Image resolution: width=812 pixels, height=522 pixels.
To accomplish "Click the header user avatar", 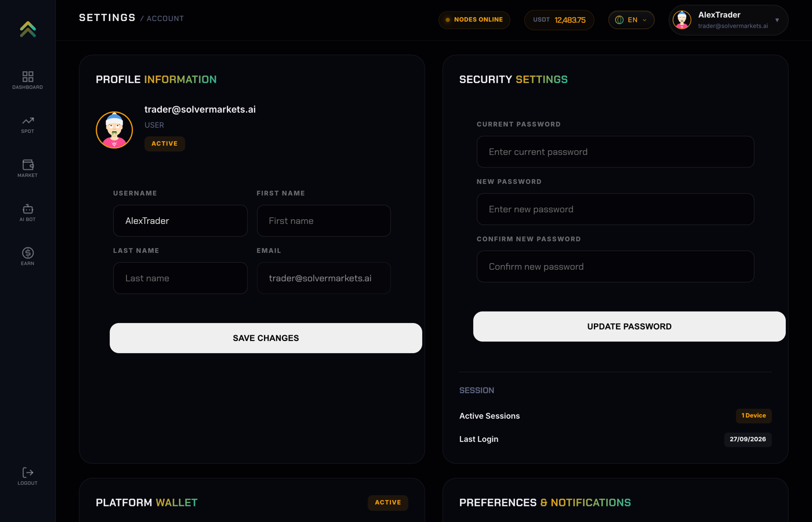I will pyautogui.click(x=682, y=20).
